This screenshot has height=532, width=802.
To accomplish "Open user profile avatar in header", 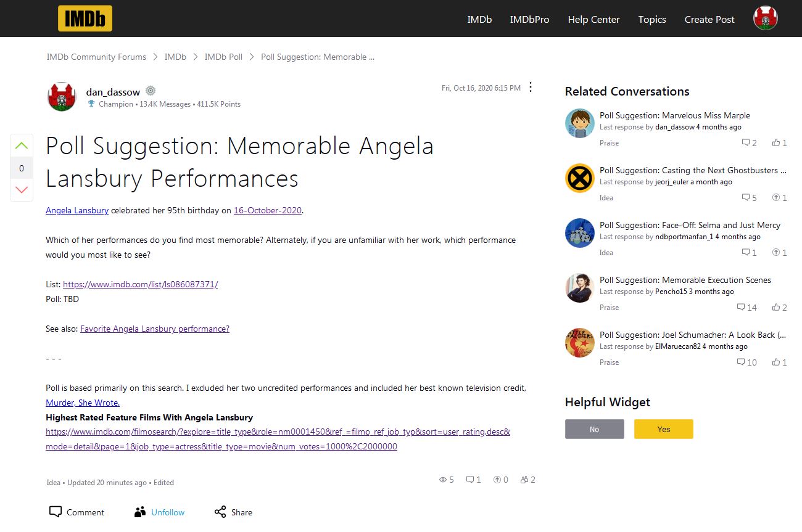I will tap(765, 18).
